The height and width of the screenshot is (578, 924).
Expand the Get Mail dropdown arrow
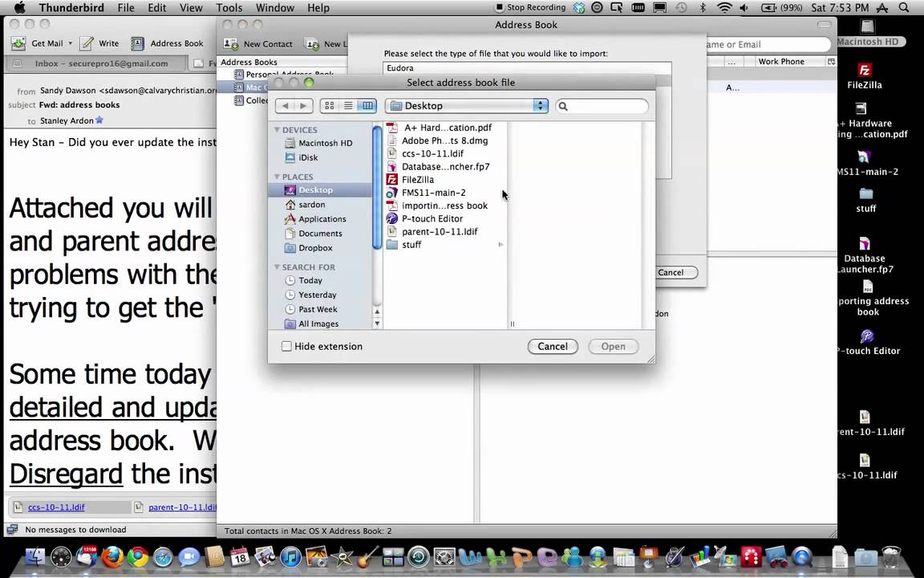coord(70,43)
